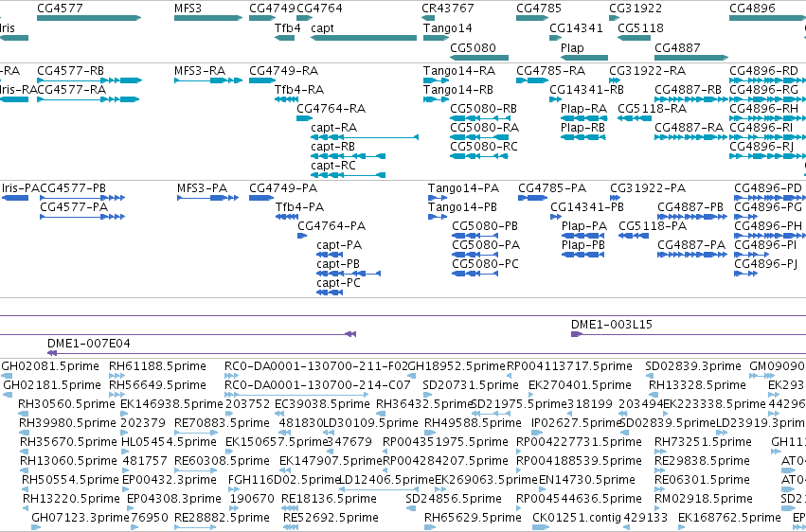Select the CG5080 gene bar
The height and width of the screenshot is (532, 806).
click(479, 58)
